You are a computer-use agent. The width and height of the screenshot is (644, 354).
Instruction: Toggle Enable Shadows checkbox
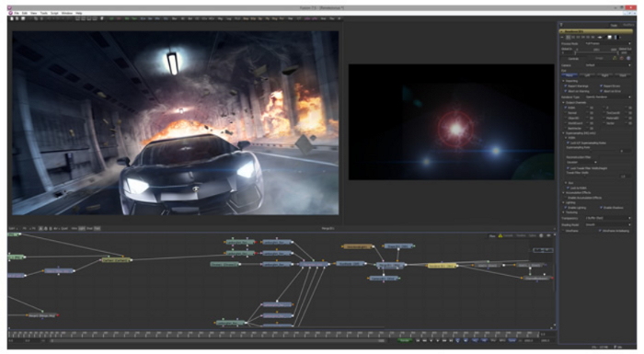(602, 208)
